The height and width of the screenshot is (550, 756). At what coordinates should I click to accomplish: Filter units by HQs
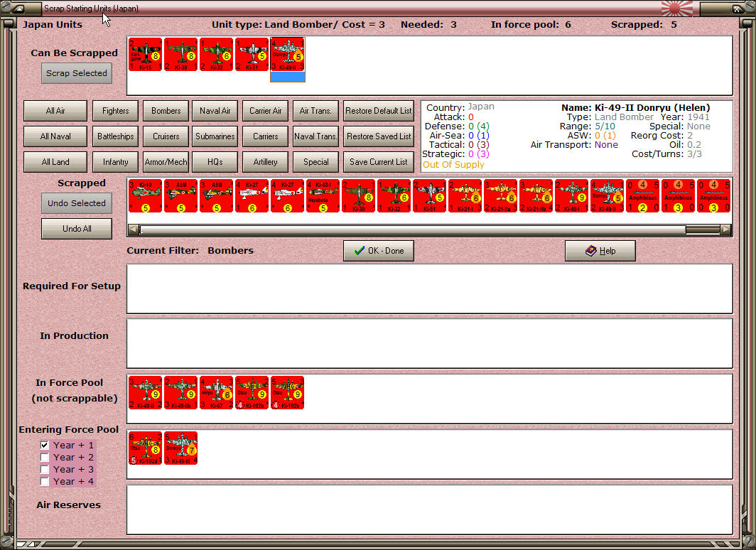pyautogui.click(x=215, y=162)
